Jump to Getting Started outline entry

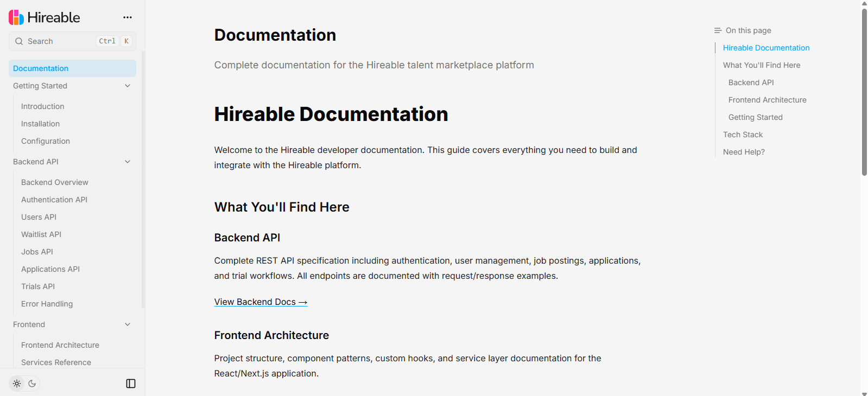pos(756,117)
